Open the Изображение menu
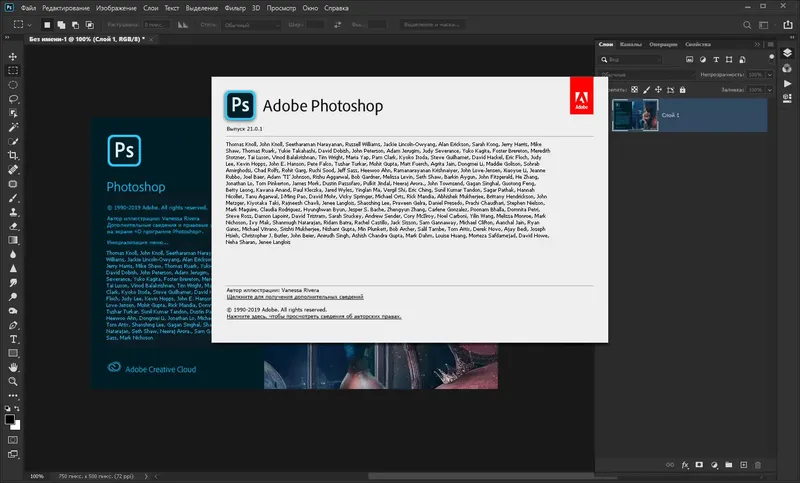Viewport: 800px width, 483px height. 116,8
